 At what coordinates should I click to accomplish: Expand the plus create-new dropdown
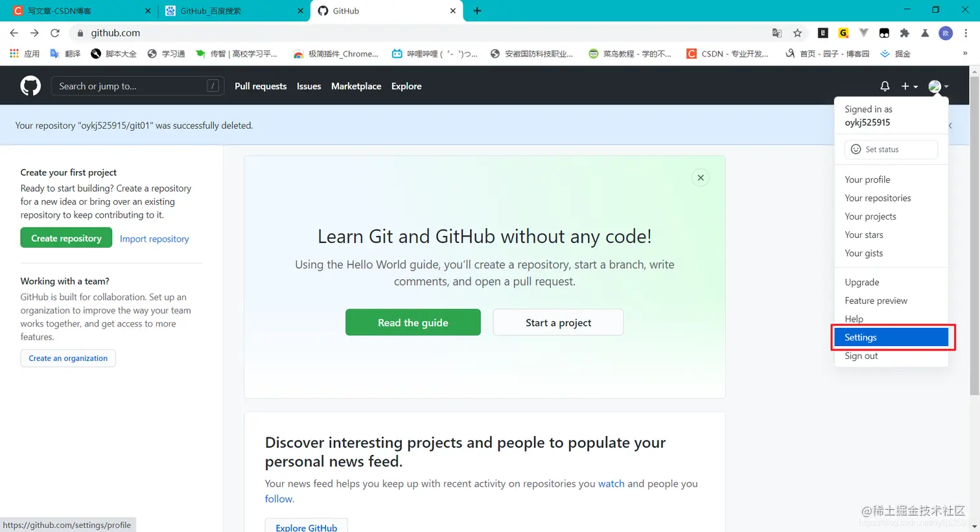[x=909, y=86]
